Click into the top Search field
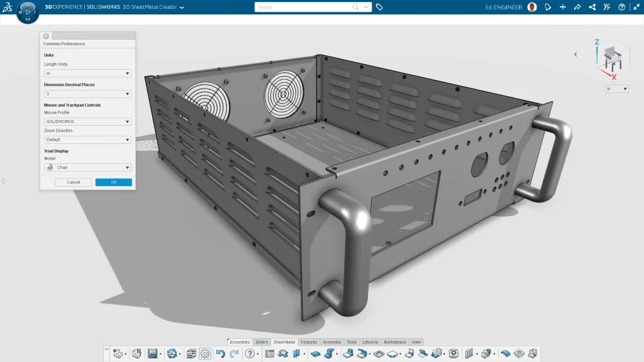This screenshot has height=362, width=644. [x=304, y=7]
